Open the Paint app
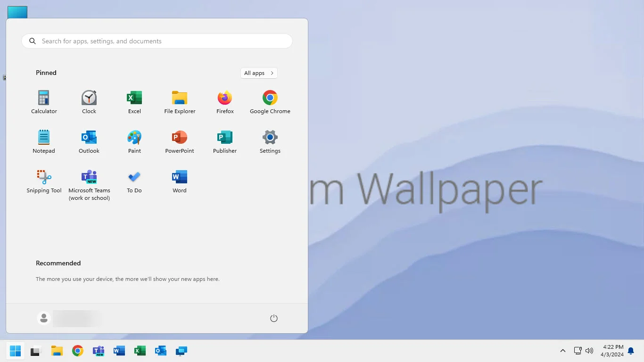This screenshot has width=644, height=362. pyautogui.click(x=134, y=141)
